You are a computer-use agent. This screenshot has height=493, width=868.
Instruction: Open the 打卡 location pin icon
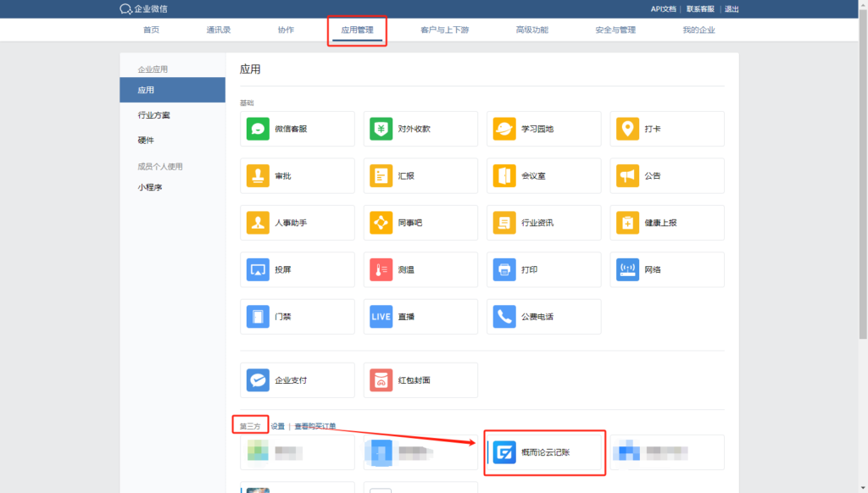point(627,129)
